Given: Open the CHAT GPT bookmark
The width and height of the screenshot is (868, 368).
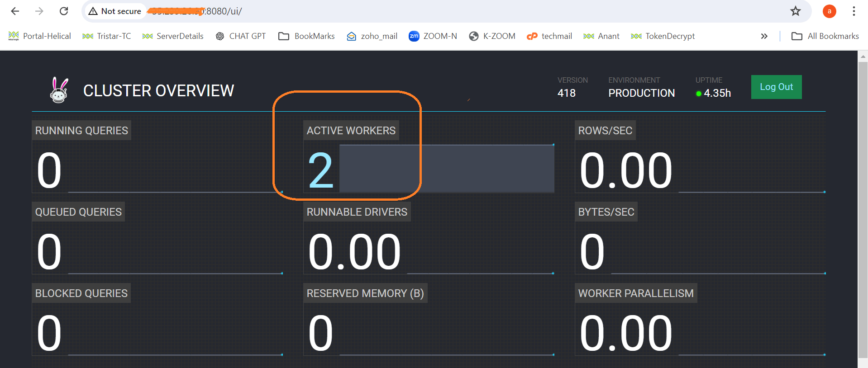Looking at the screenshot, I should click(241, 36).
